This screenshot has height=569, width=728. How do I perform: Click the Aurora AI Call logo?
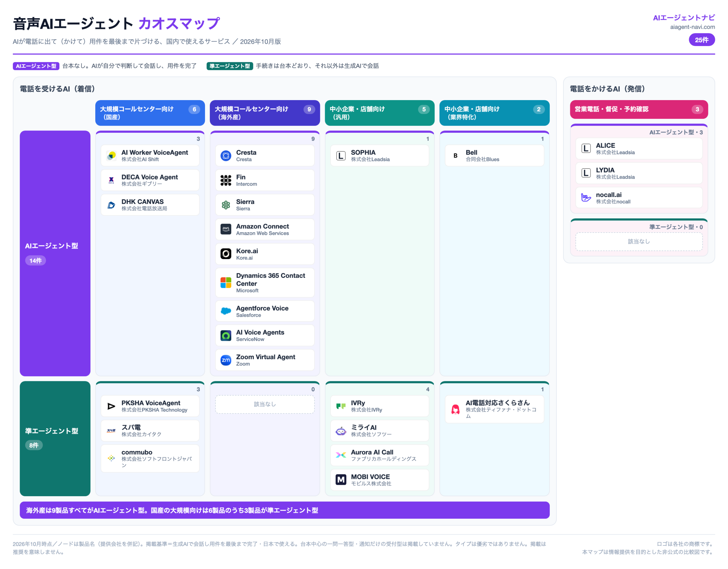tap(341, 455)
